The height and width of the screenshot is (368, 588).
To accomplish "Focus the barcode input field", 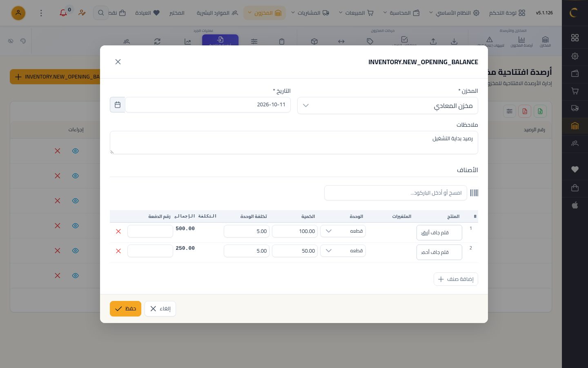I will click(x=396, y=193).
